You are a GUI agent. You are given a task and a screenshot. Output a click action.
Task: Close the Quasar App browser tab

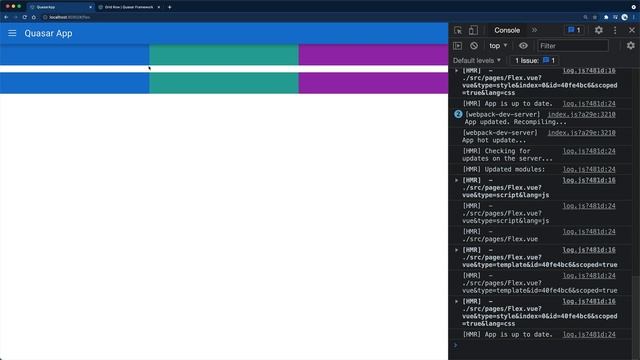90,7
